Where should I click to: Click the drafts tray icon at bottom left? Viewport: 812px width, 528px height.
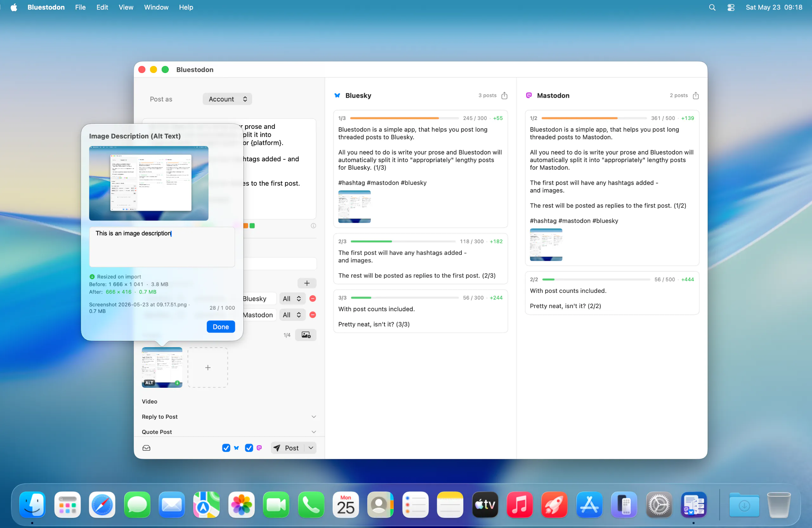[x=146, y=448]
